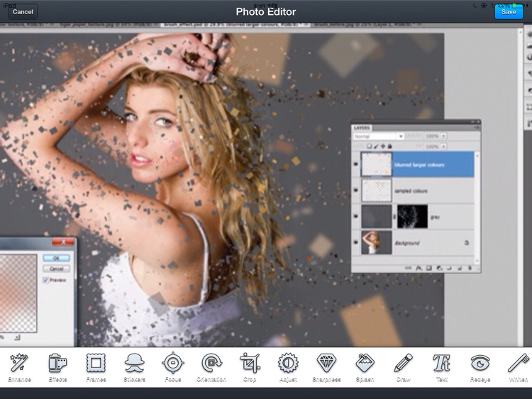The height and width of the screenshot is (399, 532).
Task: Click the Background layer thumbnail
Action: 377,242
